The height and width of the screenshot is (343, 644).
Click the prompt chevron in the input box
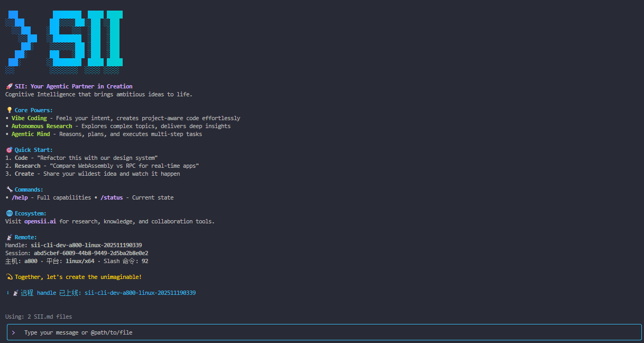coord(13,332)
